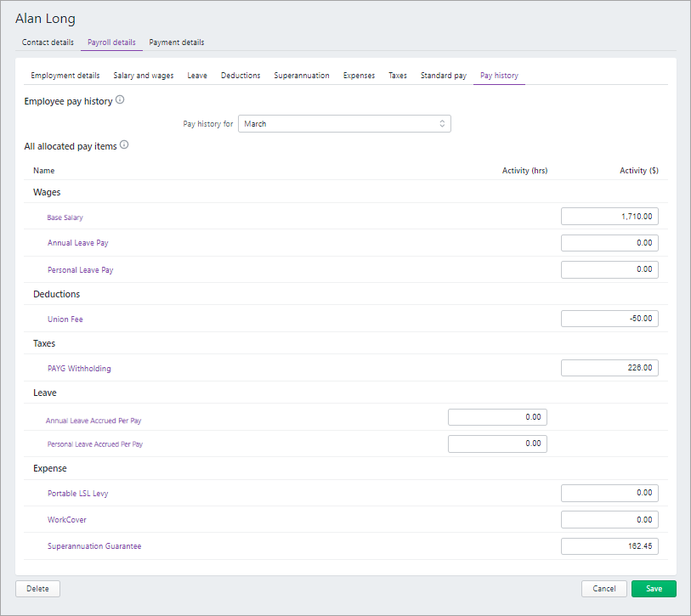The height and width of the screenshot is (616, 691).
Task: Click the Annual Leave Accrued hours field
Action: pyautogui.click(x=497, y=417)
